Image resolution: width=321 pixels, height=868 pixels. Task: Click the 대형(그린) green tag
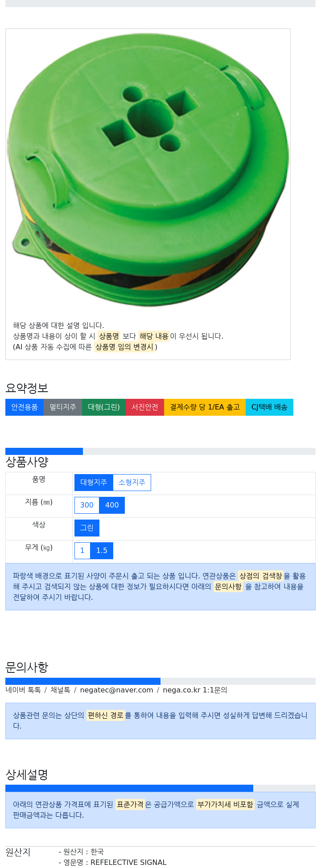(104, 407)
